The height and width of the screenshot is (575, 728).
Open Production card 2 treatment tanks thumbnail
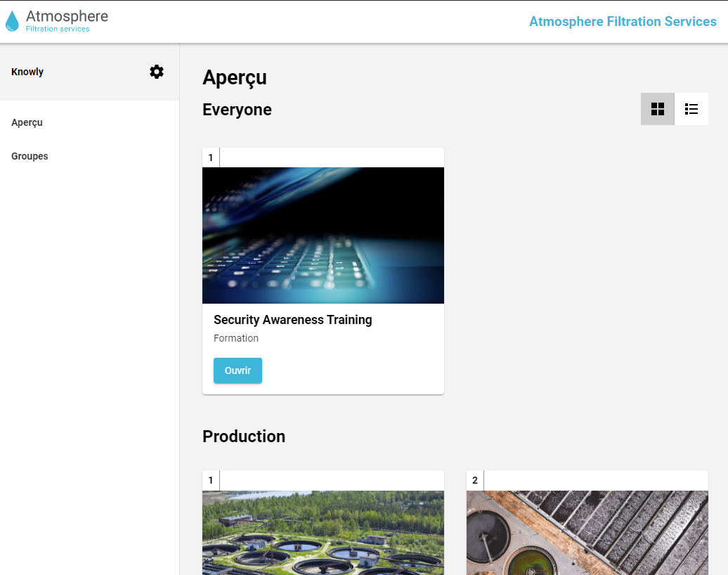tap(587, 533)
